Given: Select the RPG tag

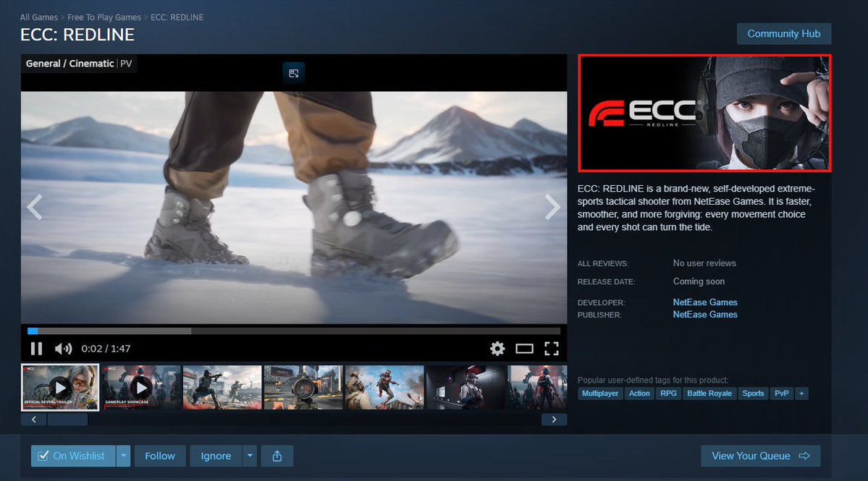Looking at the screenshot, I should [669, 393].
